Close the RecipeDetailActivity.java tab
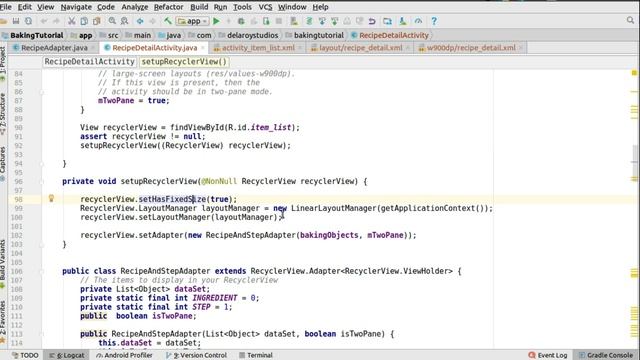Screen dimensions: 640x360 [x=202, y=48]
